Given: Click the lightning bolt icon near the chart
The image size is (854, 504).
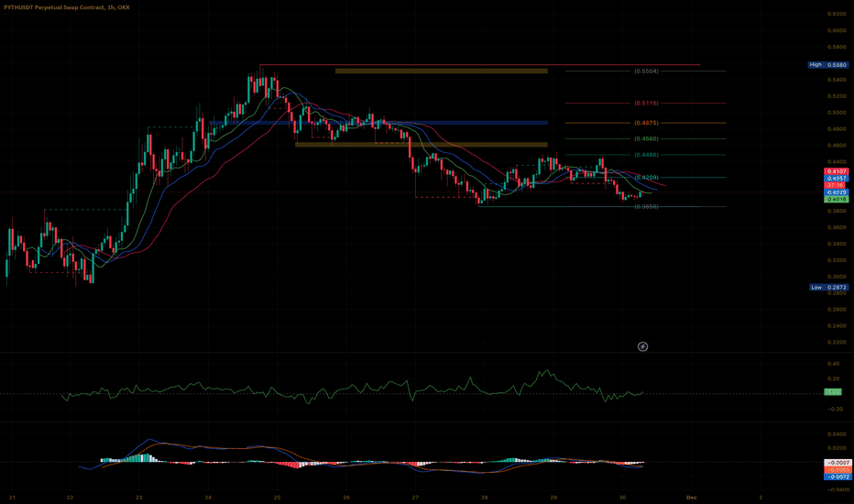Looking at the screenshot, I should click(x=642, y=346).
